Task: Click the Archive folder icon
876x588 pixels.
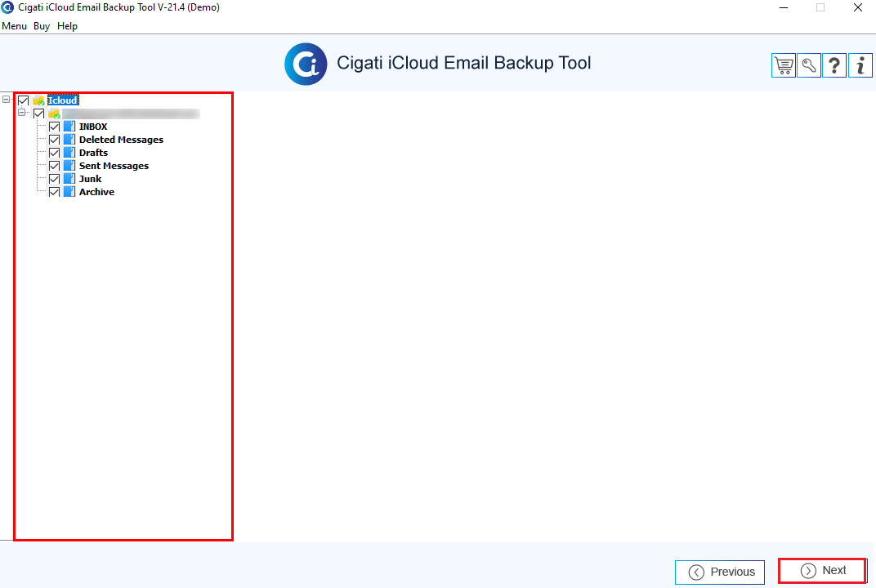Action: click(x=69, y=192)
